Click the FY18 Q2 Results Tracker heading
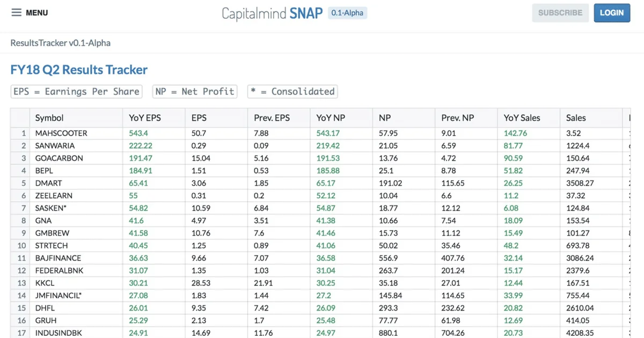Image resolution: width=644 pixels, height=338 pixels. pyautogui.click(x=79, y=70)
